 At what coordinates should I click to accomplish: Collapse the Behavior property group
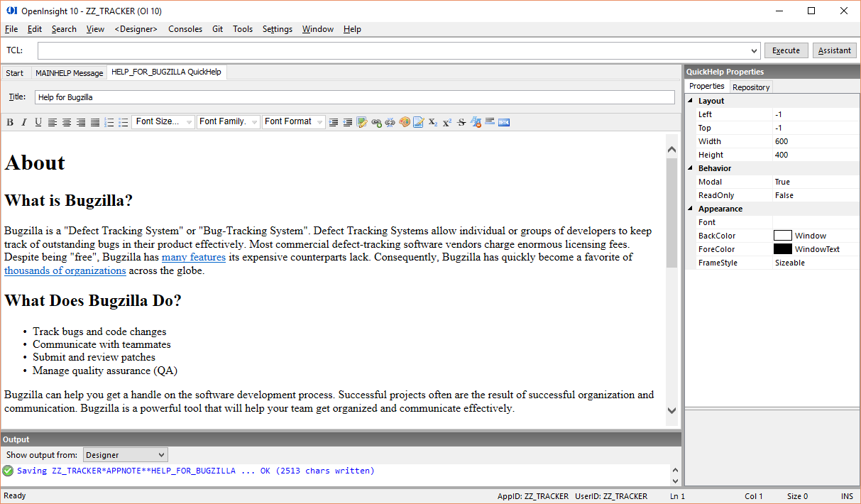691,168
